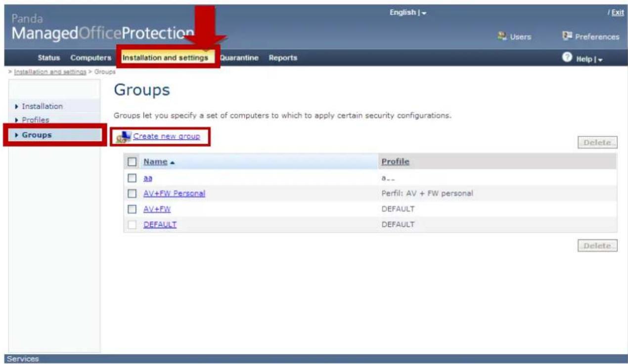Viewport: 628px width, 364px height.
Task: Switch to the Reports tab
Action: click(283, 58)
